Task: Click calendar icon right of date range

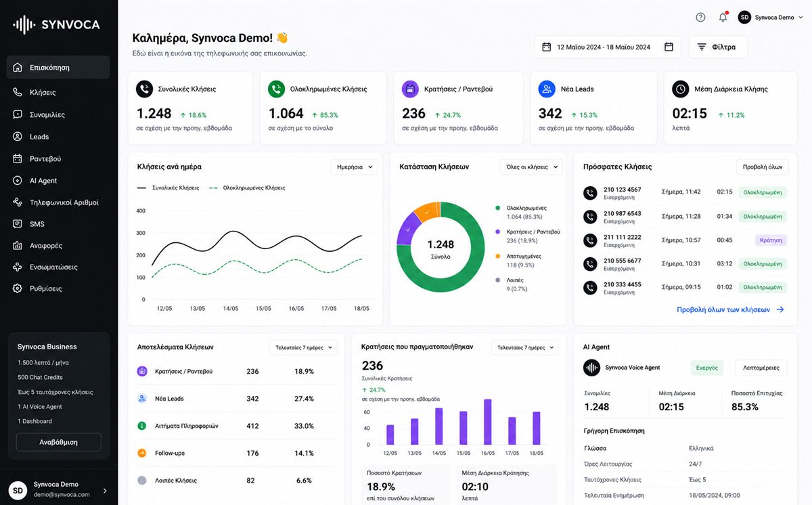Action: 669,47
